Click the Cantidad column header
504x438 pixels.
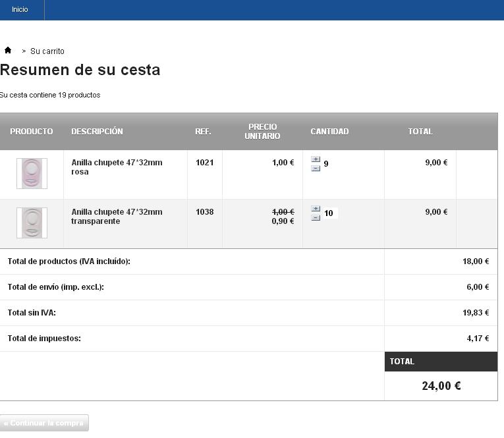click(x=329, y=131)
